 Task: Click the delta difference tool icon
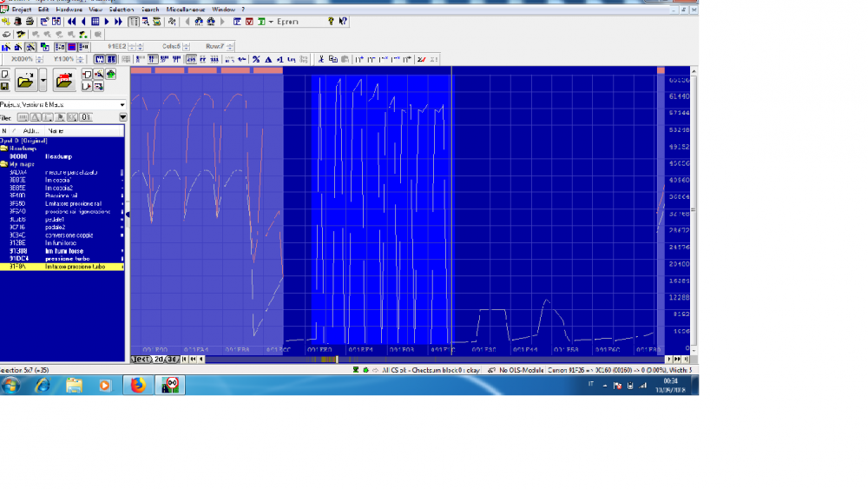click(x=268, y=59)
